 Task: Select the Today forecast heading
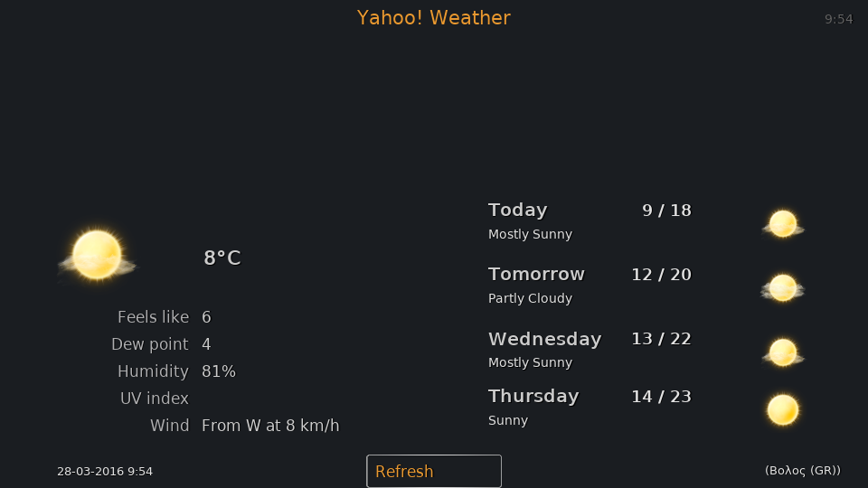(x=517, y=211)
